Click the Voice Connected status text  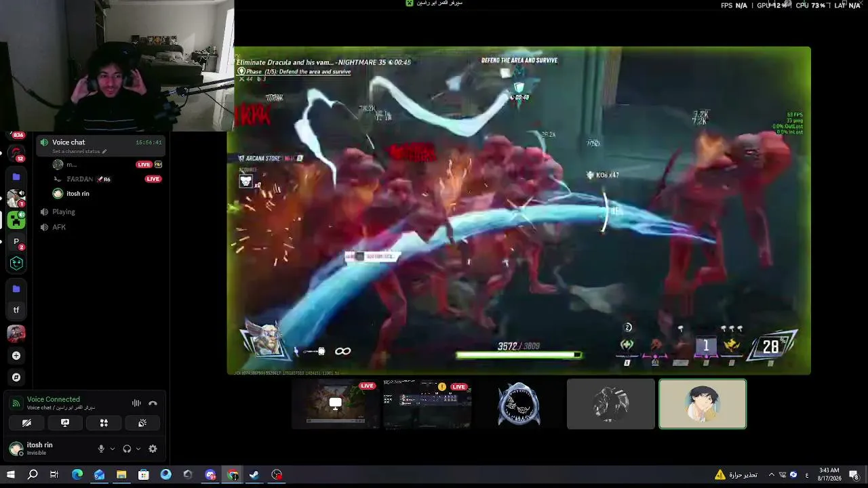point(54,399)
